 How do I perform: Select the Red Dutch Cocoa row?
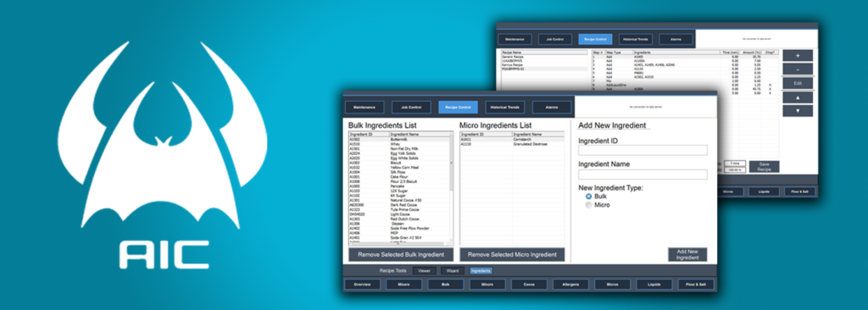click(398, 219)
